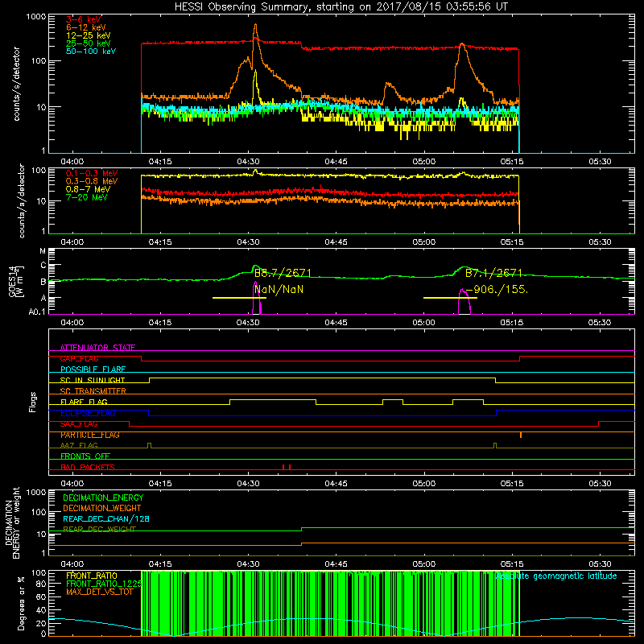Click the orange PARTICLE_FLAG tick near 05:16
This screenshot has width=644, height=644.
pyautogui.click(x=521, y=435)
